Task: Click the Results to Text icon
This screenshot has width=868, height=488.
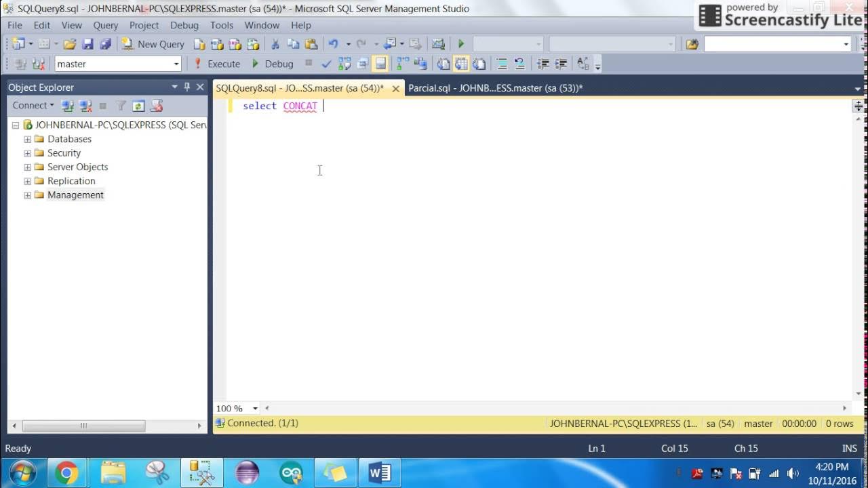Action: coord(443,64)
